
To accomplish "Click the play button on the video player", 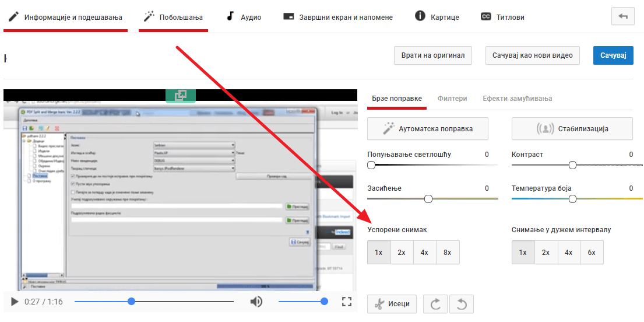I will click(15, 302).
